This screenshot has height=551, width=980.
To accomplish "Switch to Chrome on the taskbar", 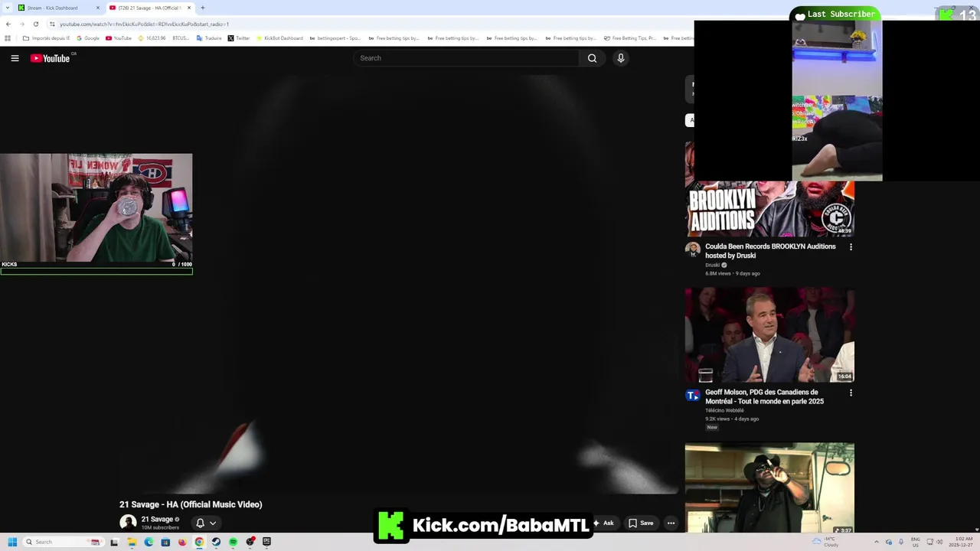I will 199,542.
